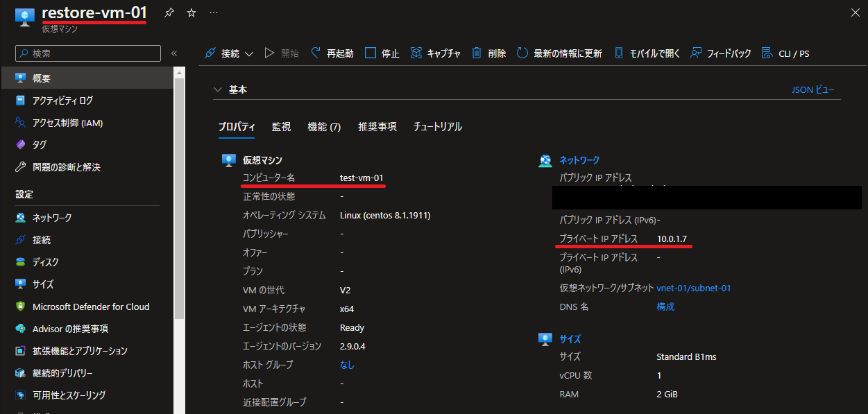Viewport: 868px width, 414px height.
Task: Pin the restore-vm-01 resource to dashboard
Action: point(169,13)
